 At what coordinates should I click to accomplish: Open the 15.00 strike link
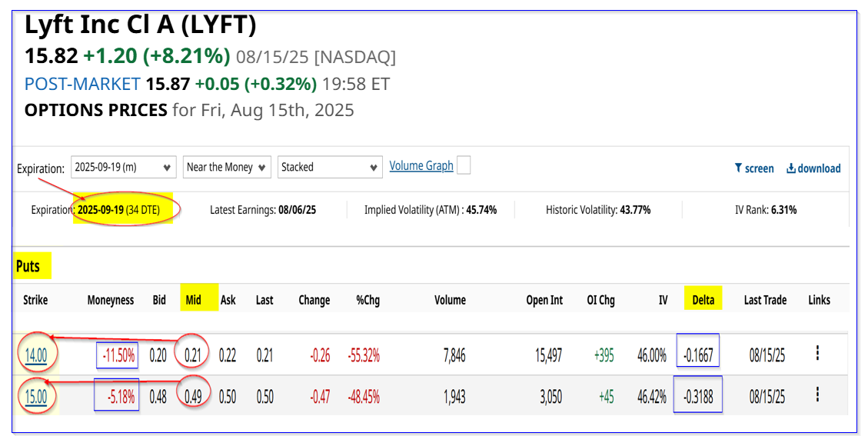click(36, 397)
